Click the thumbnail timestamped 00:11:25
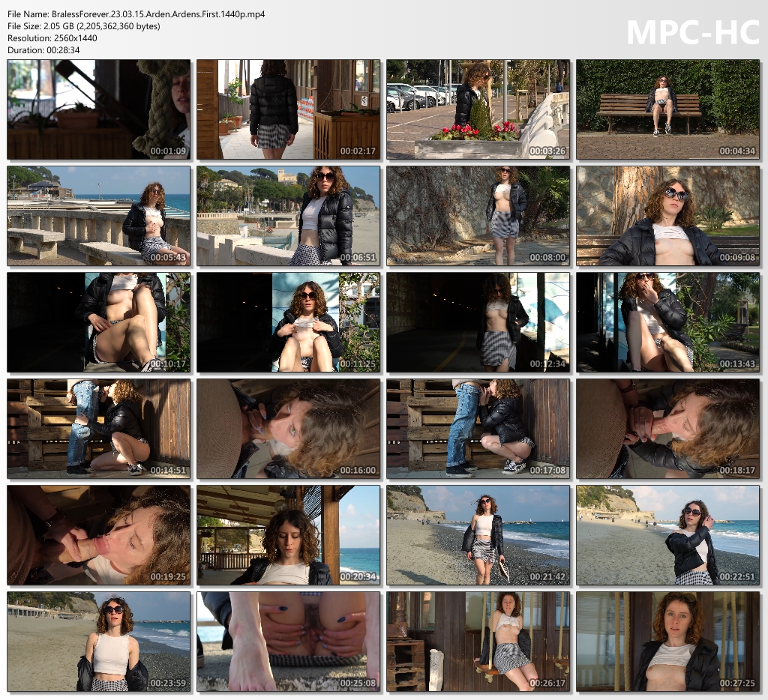This screenshot has height=700, width=768. point(289,322)
